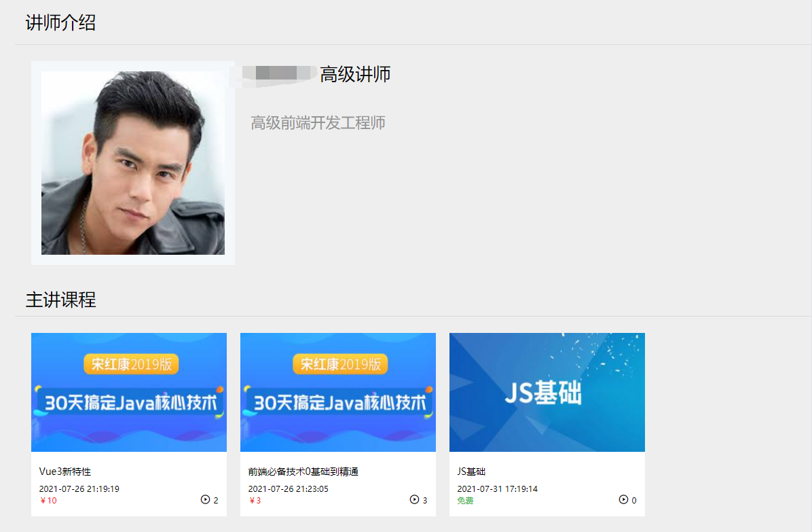Click the play count icon on Vue3新特性 card
The width and height of the screenshot is (812, 532).
205,499
